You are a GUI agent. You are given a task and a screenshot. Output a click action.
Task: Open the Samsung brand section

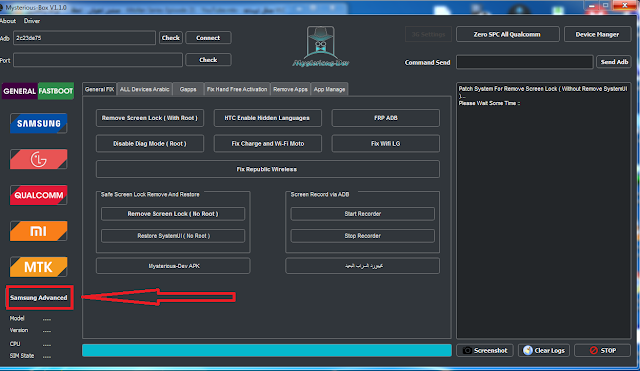pyautogui.click(x=38, y=123)
